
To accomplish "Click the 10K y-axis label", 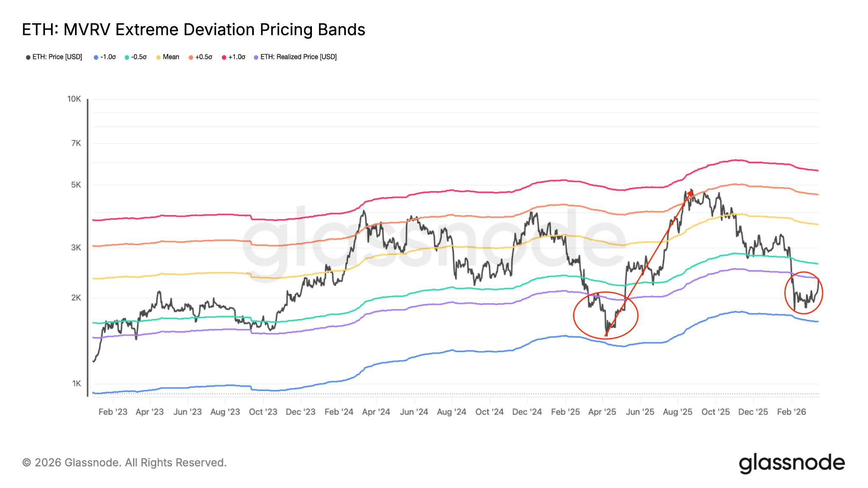I will coord(74,99).
